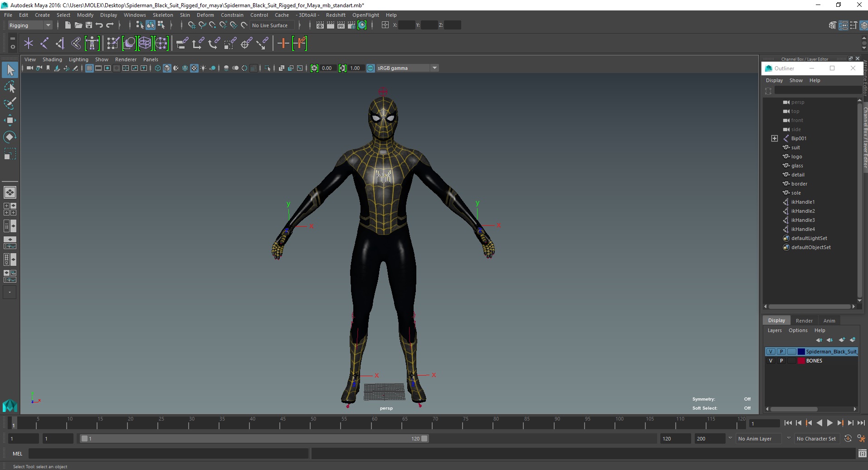Toggle the viewport Grid display button

click(x=89, y=68)
